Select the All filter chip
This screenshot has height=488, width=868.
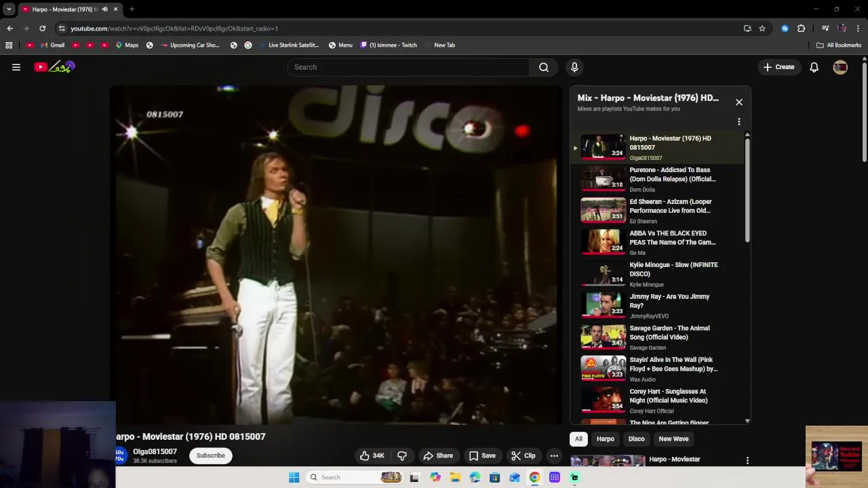tap(578, 439)
